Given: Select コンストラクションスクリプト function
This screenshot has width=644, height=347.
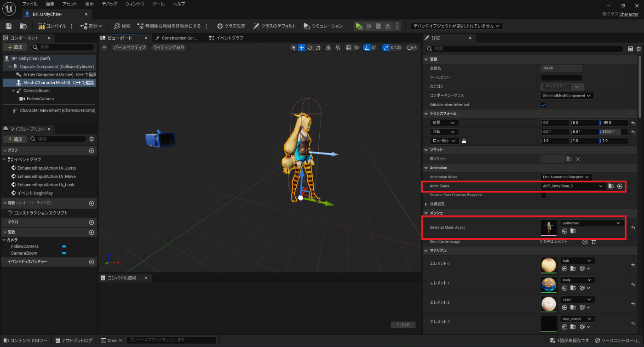Looking at the screenshot, I should tap(41, 213).
